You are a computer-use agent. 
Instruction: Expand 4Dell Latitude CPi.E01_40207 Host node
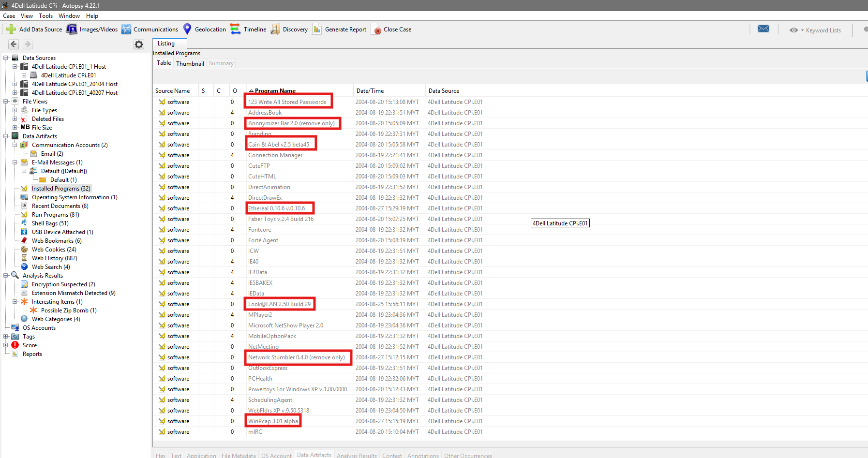click(x=15, y=93)
